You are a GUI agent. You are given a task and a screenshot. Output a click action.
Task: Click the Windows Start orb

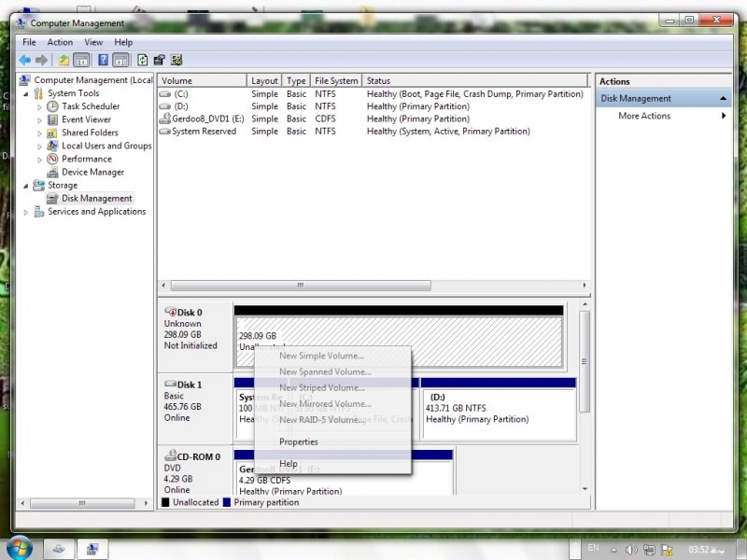click(x=19, y=548)
